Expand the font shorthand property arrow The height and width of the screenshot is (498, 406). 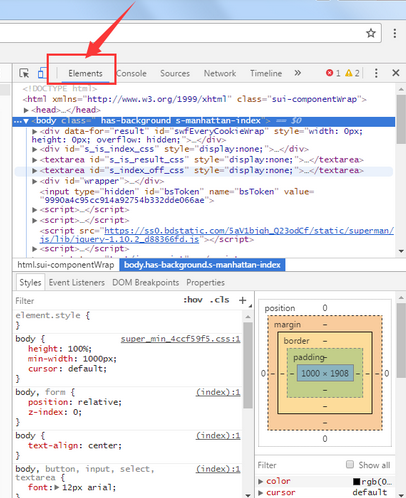point(57,487)
